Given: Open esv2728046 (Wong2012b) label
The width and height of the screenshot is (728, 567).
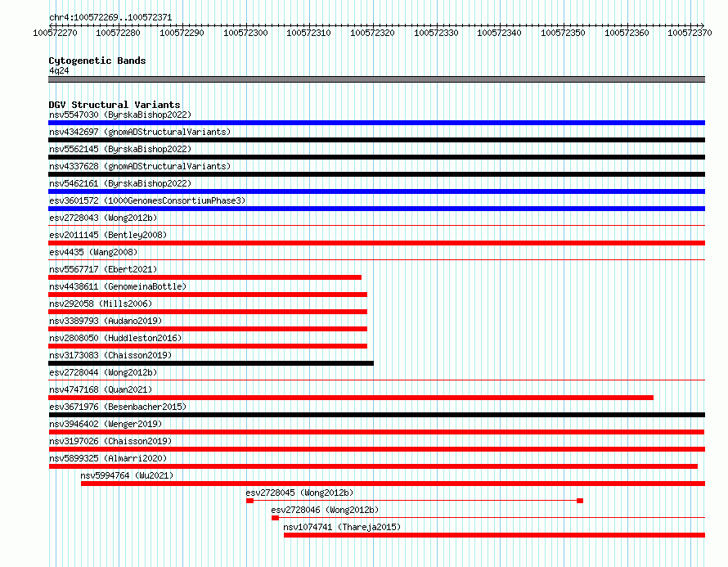Looking at the screenshot, I should click(325, 510).
